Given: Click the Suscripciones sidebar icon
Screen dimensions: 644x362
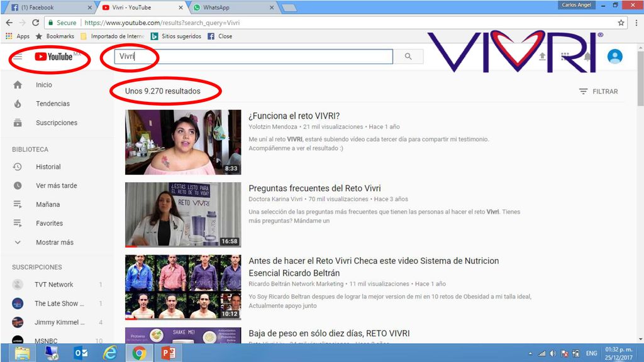Looking at the screenshot, I should [x=18, y=123].
